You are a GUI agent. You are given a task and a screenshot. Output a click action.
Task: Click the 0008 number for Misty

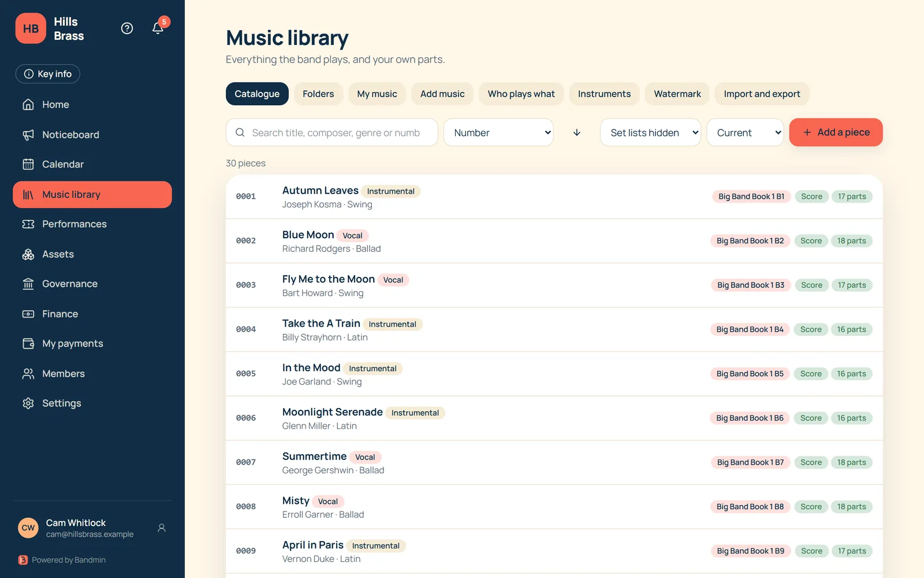pos(246,507)
